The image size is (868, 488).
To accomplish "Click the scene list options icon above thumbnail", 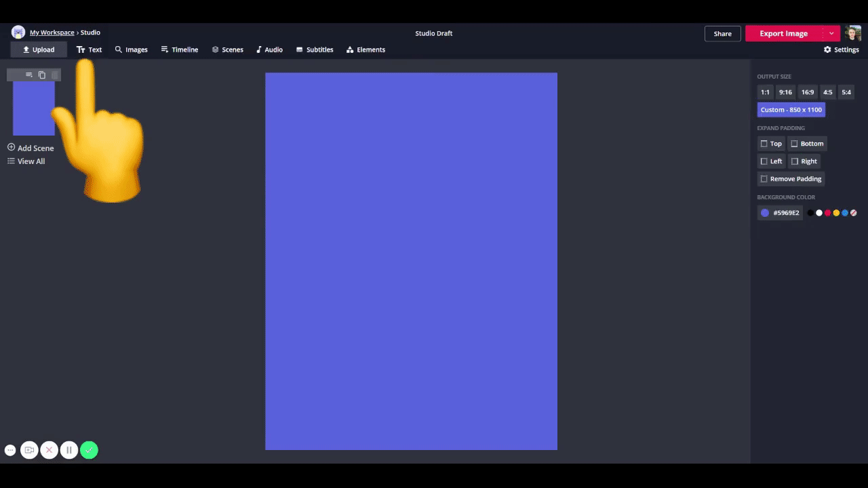I will coord(28,75).
